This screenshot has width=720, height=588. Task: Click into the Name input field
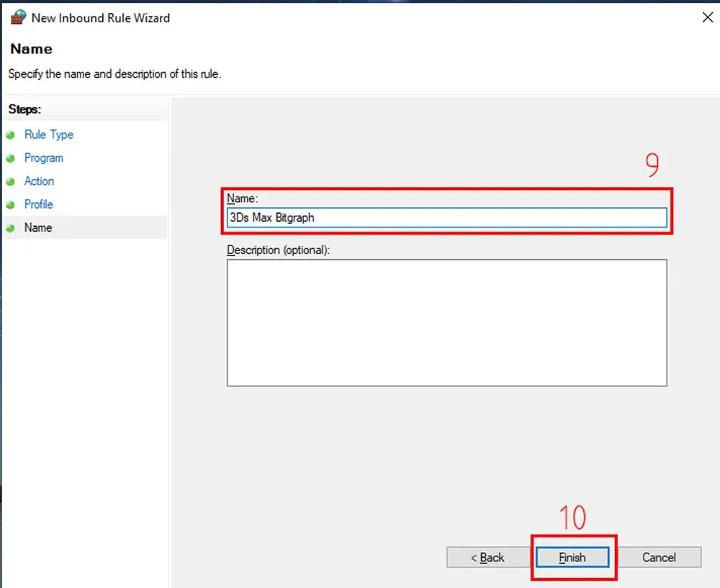(447, 217)
